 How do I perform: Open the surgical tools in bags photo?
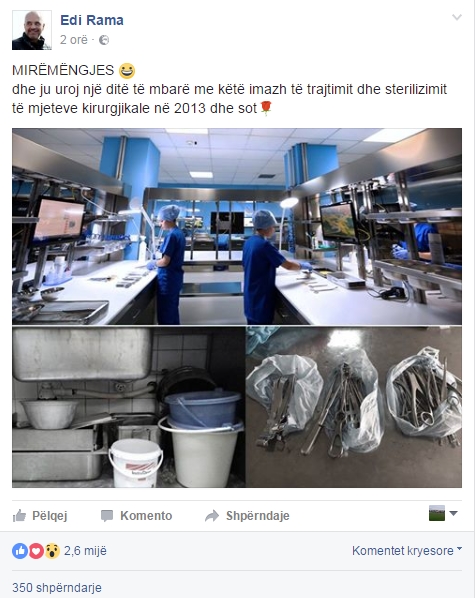pyautogui.click(x=354, y=407)
